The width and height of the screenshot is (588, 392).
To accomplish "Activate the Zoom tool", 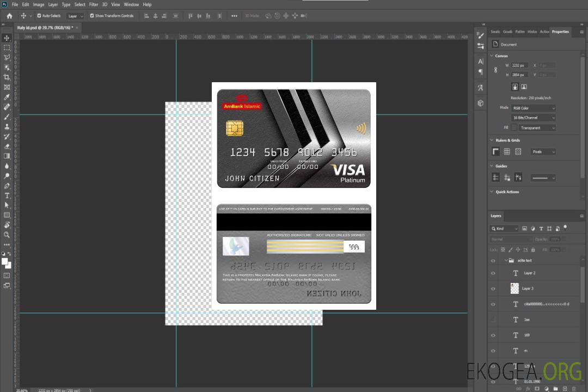I will click(7, 235).
